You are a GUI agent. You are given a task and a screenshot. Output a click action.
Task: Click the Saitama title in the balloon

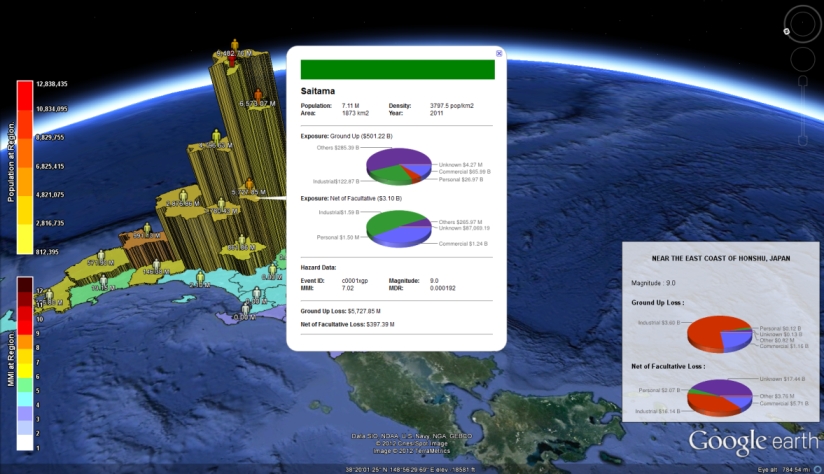tap(317, 91)
